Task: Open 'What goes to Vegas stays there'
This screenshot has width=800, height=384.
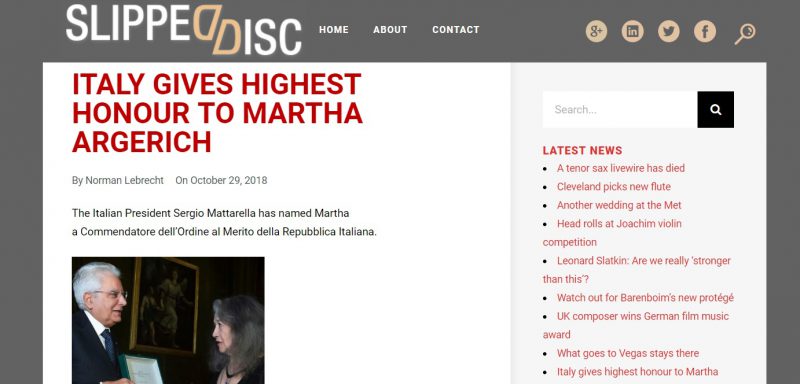Action: click(628, 353)
